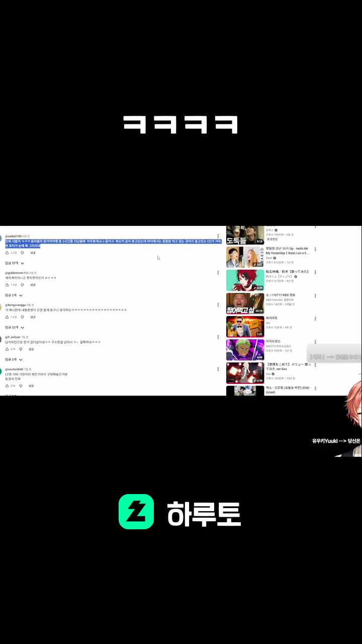Viewport: 362px width, 644px height.
Task: Dislike the comment by @goldenmmm-t1o
Action: (x=22, y=285)
